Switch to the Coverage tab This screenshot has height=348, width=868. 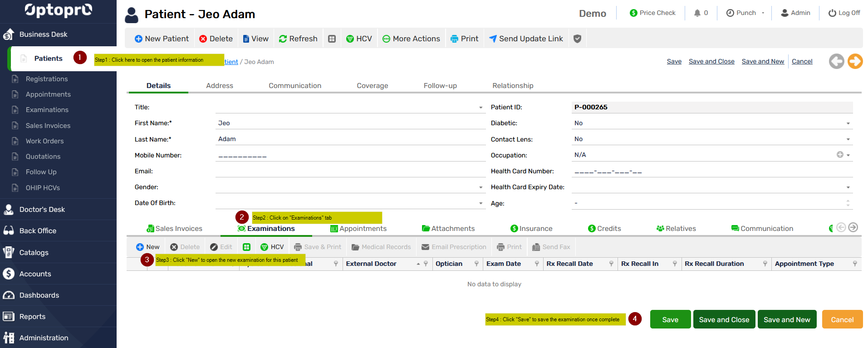[372, 86]
